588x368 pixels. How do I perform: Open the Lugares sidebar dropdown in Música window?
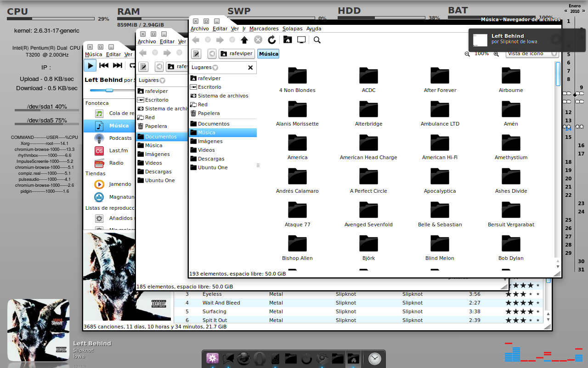point(205,68)
